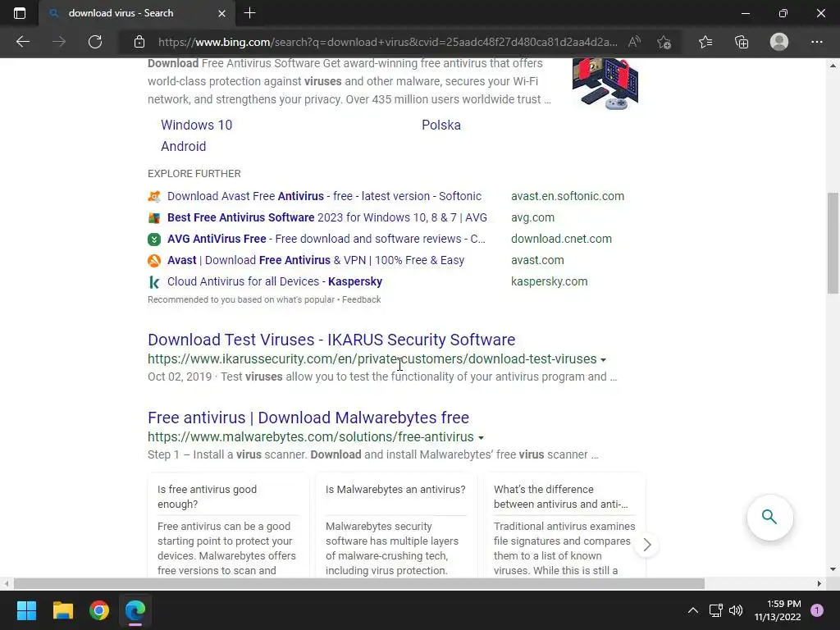The height and width of the screenshot is (630, 840).
Task: Click the orange Avast favicon
Action: 154,261
